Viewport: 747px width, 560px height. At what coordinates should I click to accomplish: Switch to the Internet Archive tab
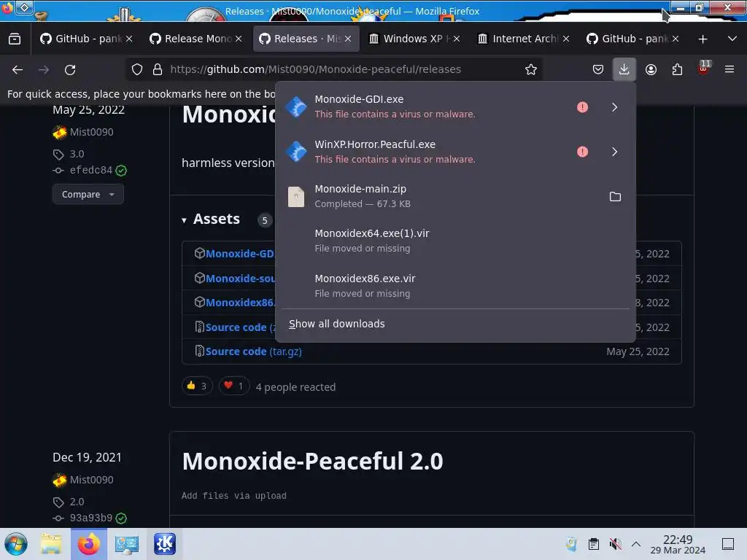[x=524, y=39]
